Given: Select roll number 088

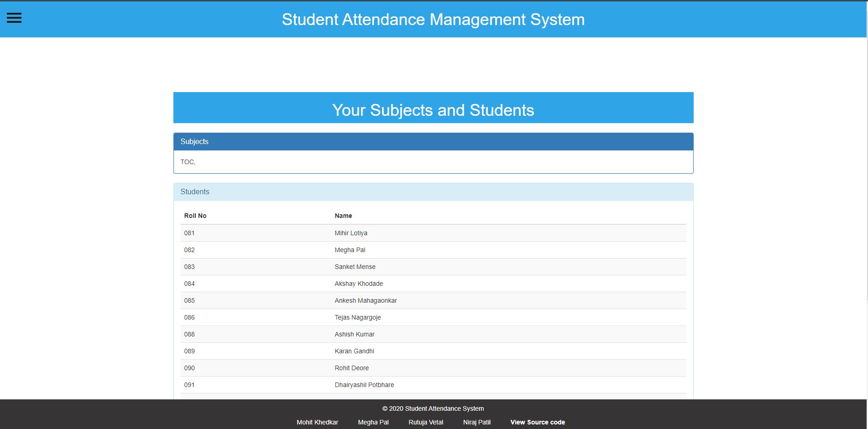Looking at the screenshot, I should click(x=189, y=334).
